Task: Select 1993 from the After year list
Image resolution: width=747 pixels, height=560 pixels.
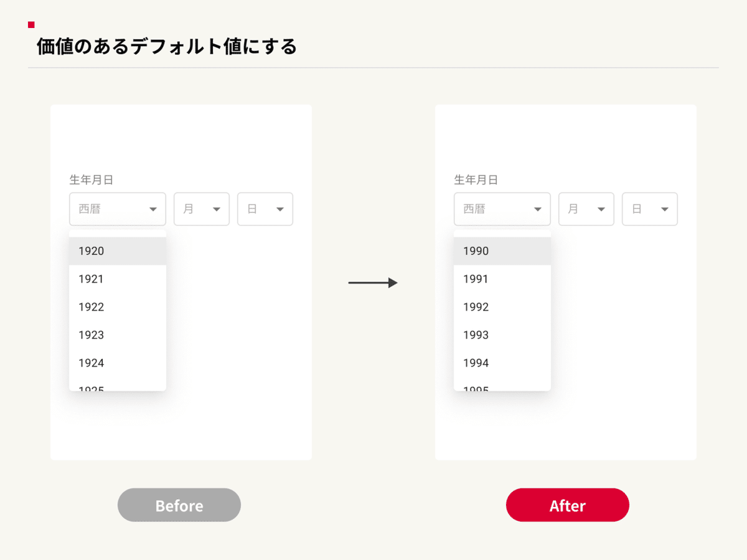Action: click(502, 335)
